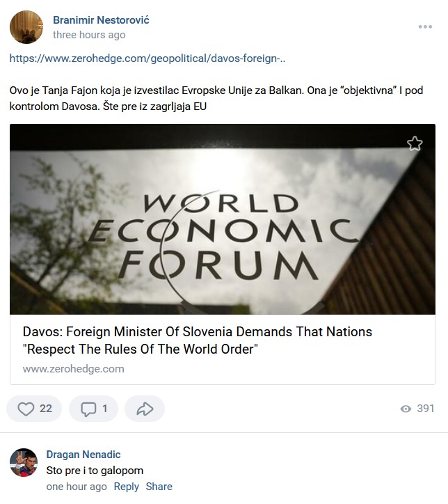The image size is (448, 504).
Task: Open Dragan Nenadic's avatar picture
Action: [24, 462]
